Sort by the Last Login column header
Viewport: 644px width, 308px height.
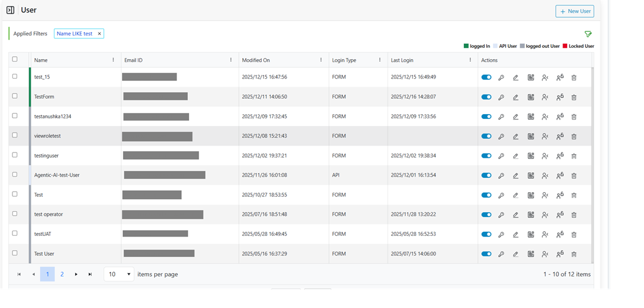coord(402,60)
